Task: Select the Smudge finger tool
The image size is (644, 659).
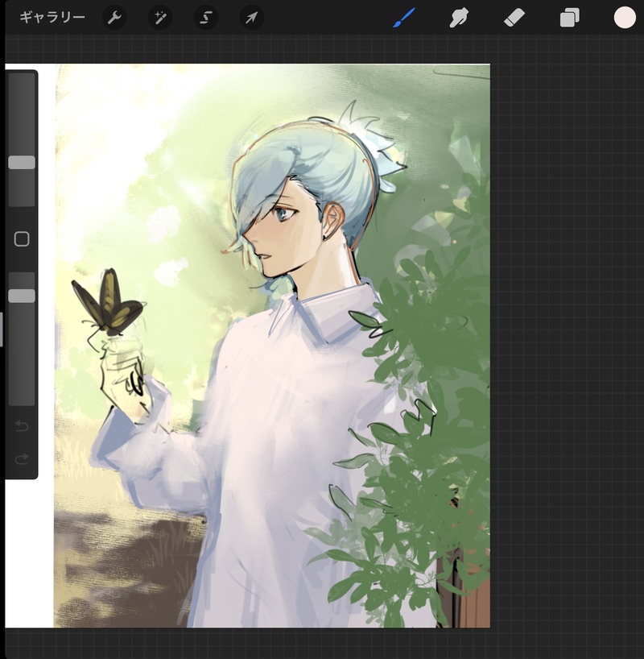Action: click(459, 18)
